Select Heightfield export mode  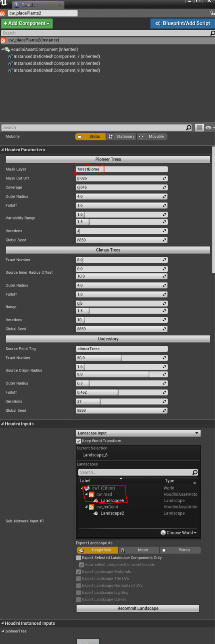point(97,550)
